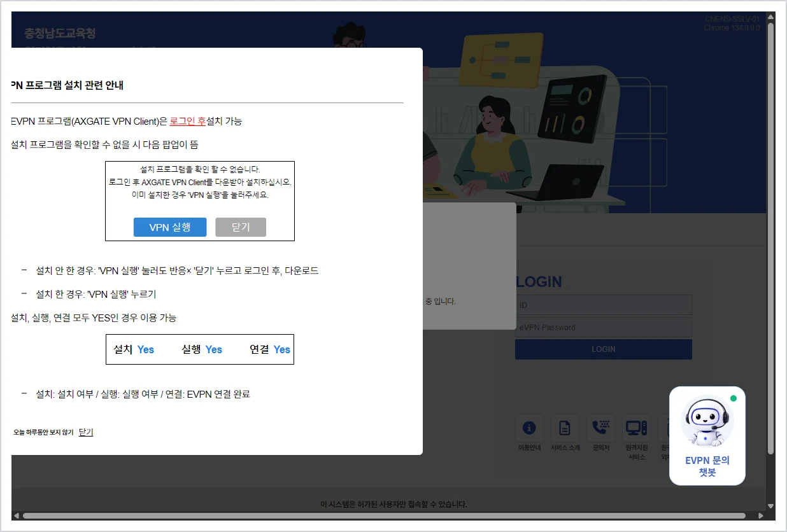This screenshot has width=787, height=532.
Task: Click the blue VPN 실행 button in the sample popup
Action: coord(170,227)
